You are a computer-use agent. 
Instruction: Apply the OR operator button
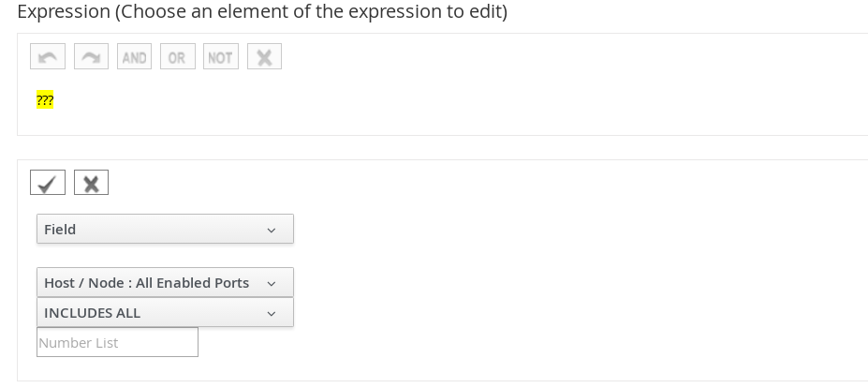[177, 57]
